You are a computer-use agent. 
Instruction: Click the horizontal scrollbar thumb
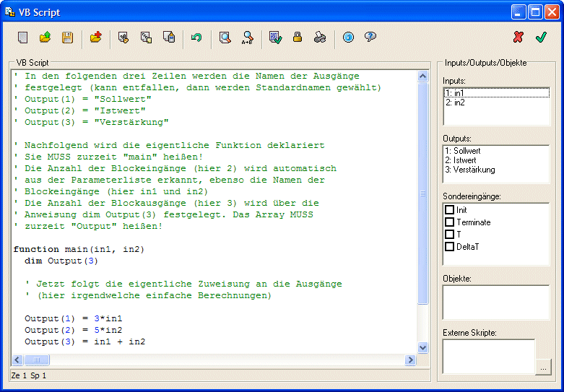pyautogui.click(x=37, y=360)
